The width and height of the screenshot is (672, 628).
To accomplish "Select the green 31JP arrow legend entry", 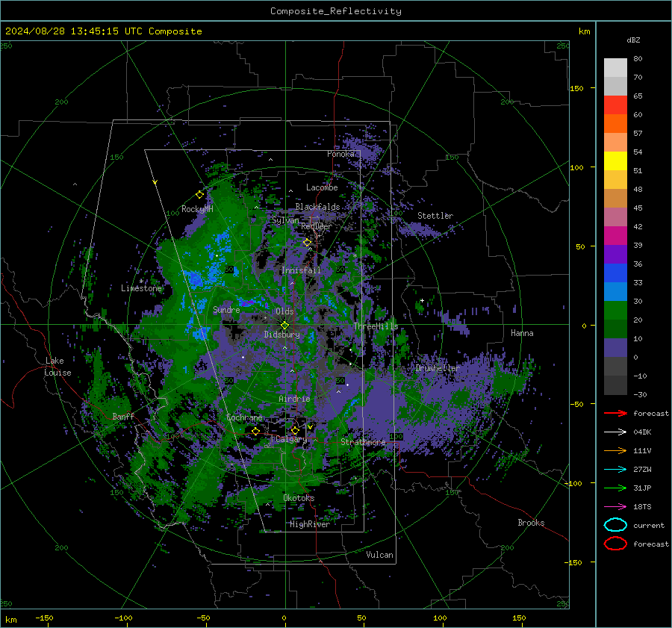I will point(615,488).
